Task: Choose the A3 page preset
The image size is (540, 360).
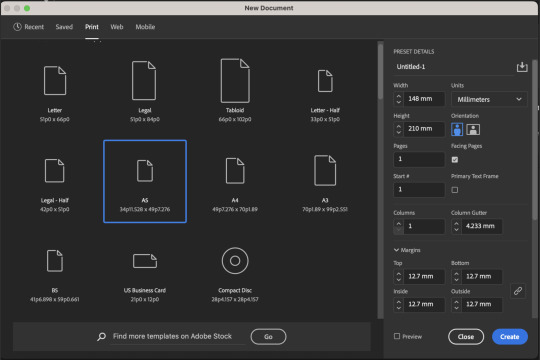Action: [x=325, y=171]
